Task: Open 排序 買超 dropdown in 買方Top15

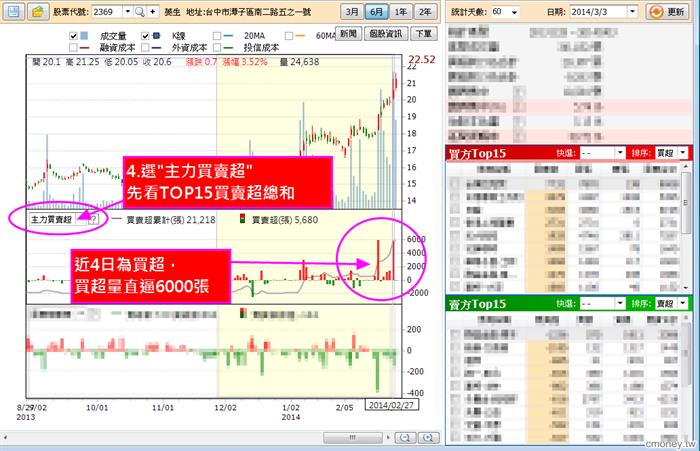Action: (683, 153)
